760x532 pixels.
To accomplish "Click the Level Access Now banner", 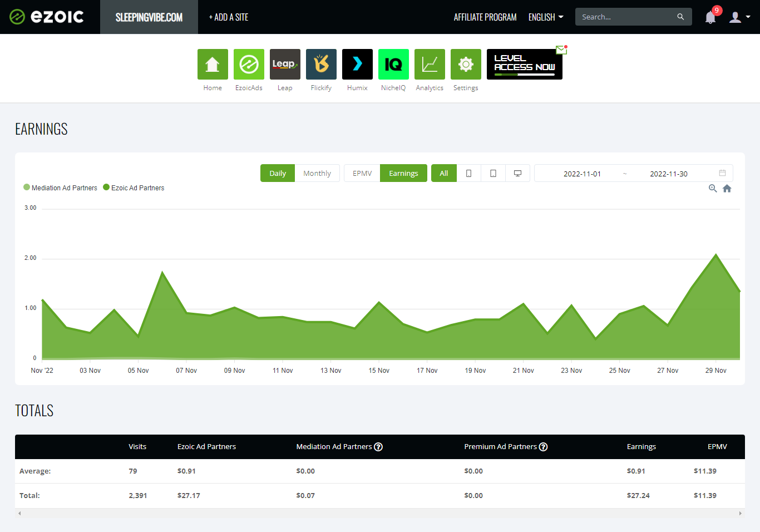I will 524,64.
